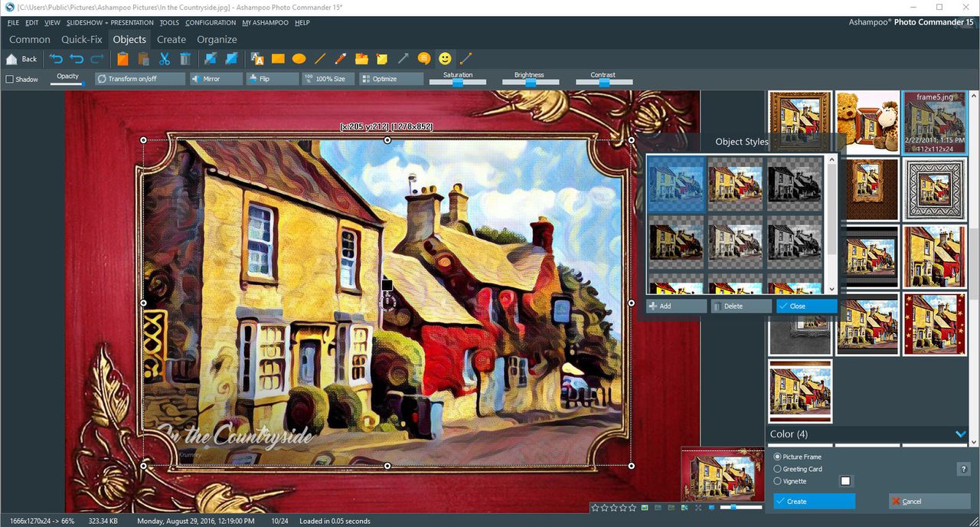This screenshot has height=527, width=980.
Task: Click Object Styles scrollbar up arrow
Action: click(x=832, y=160)
